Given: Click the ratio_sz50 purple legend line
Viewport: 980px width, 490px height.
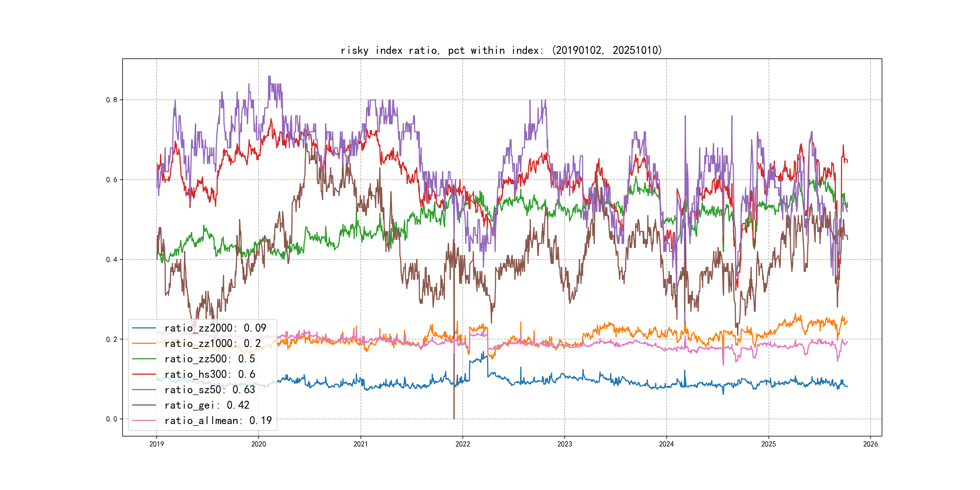Looking at the screenshot, I should coord(144,390).
